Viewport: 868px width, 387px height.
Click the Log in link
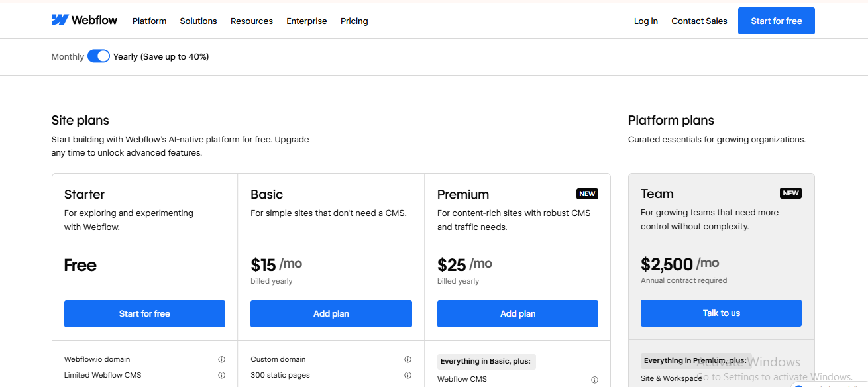pyautogui.click(x=646, y=21)
